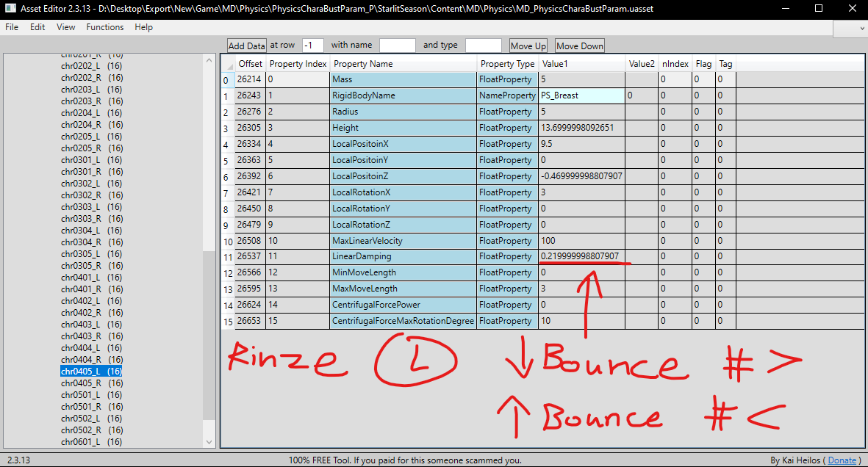Click the tree list scrollbar thumb
Image resolution: width=868 pixels, height=467 pixels.
[209, 336]
